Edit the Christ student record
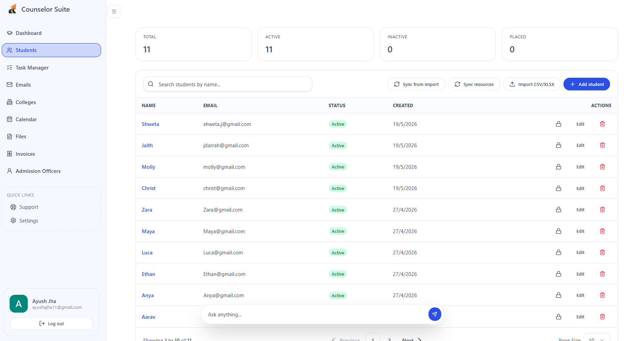The image size is (644, 341). [x=580, y=188]
